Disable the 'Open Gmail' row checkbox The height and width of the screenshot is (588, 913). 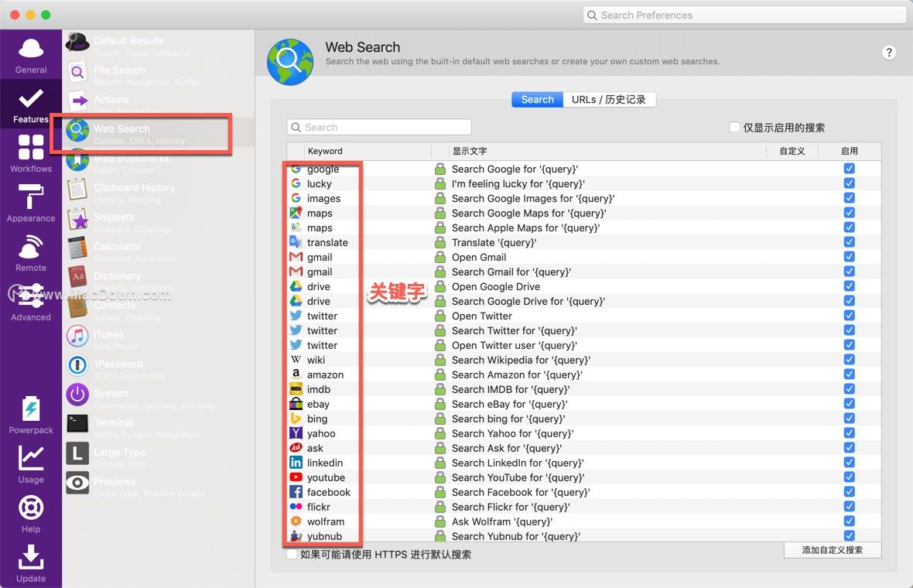(849, 257)
